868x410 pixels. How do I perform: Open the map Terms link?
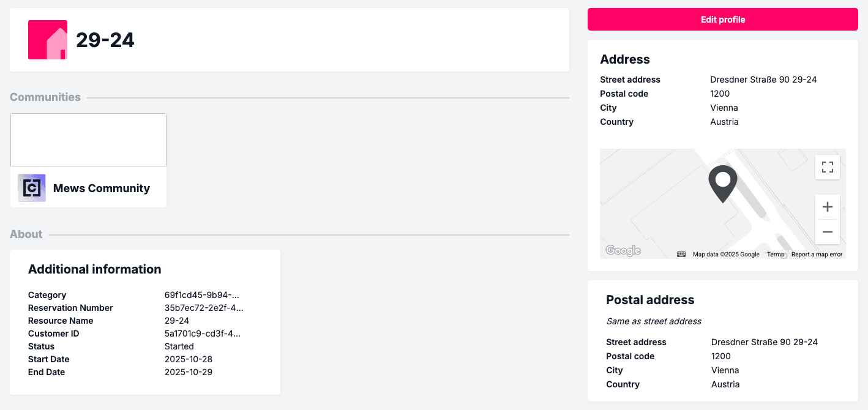[x=776, y=255]
